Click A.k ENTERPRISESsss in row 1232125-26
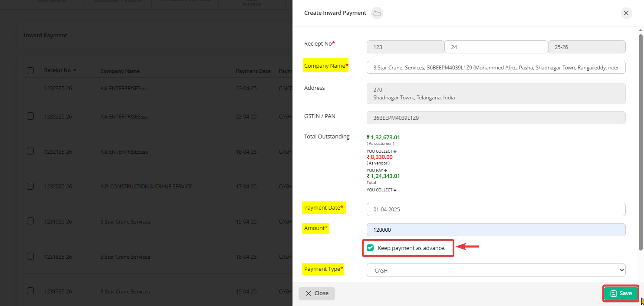Image resolution: width=644 pixels, height=306 pixels. (124, 152)
